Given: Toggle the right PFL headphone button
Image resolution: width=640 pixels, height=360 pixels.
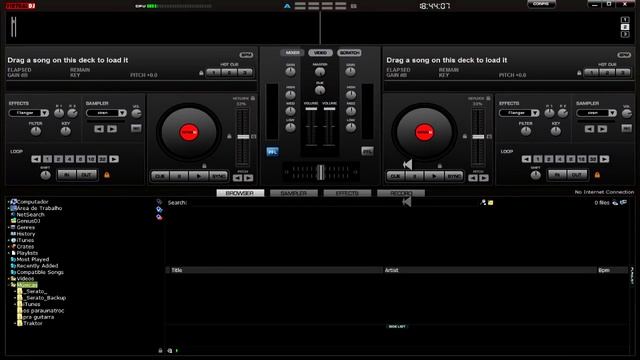Looking at the screenshot, I should [x=367, y=151].
